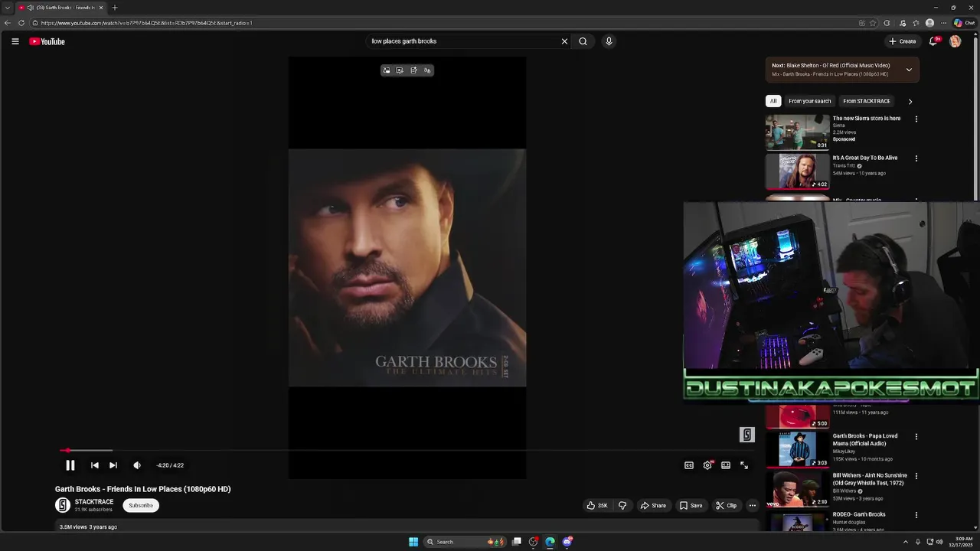The width and height of the screenshot is (980, 551).
Task: Open the YouTube account avatar menu
Action: [x=955, y=41]
